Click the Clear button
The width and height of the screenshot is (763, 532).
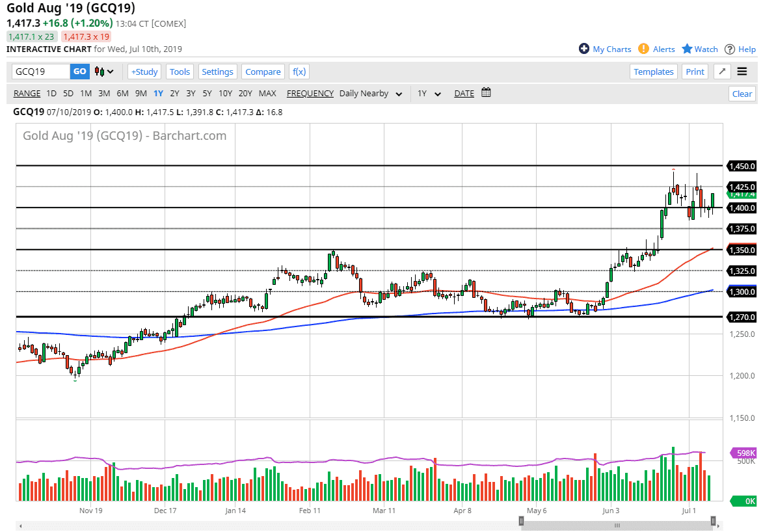742,94
